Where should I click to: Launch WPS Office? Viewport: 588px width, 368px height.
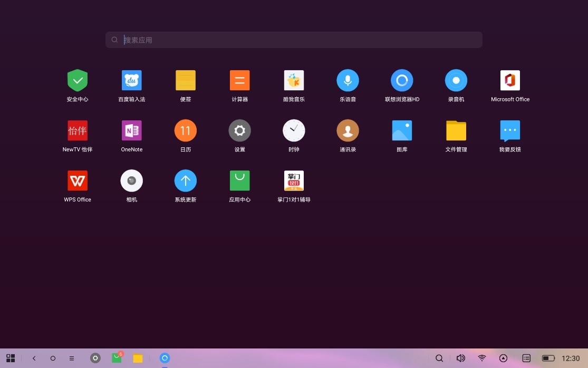click(x=77, y=181)
